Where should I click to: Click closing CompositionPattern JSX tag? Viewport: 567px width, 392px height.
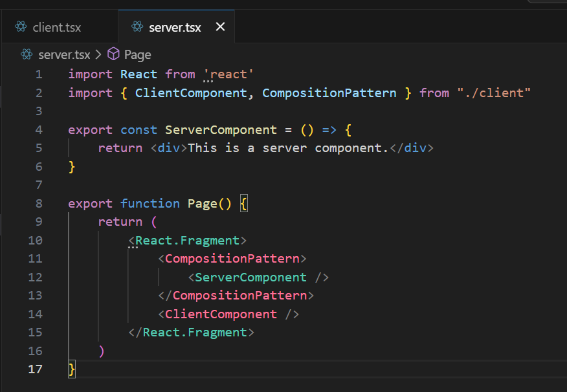(236, 296)
